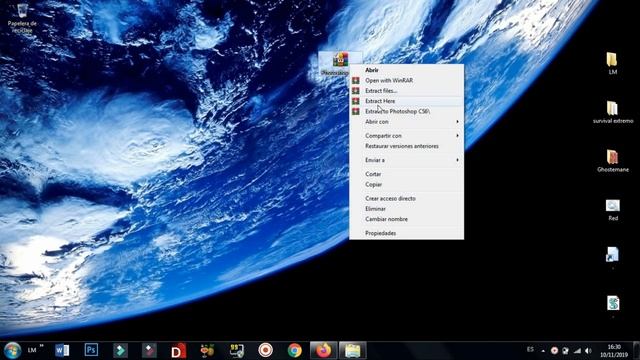Expand the Enviar a submenu
The height and width of the screenshot is (360, 640).
407,160
